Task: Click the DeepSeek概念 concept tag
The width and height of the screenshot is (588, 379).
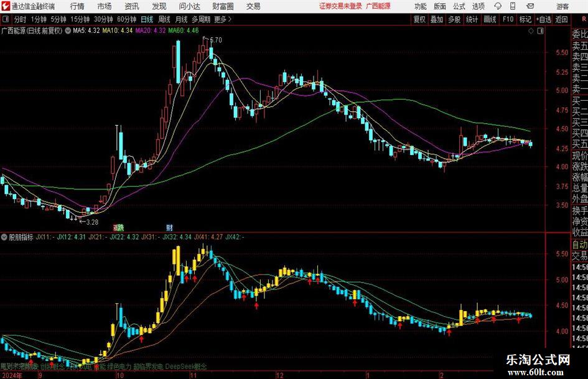Action: coord(186,367)
